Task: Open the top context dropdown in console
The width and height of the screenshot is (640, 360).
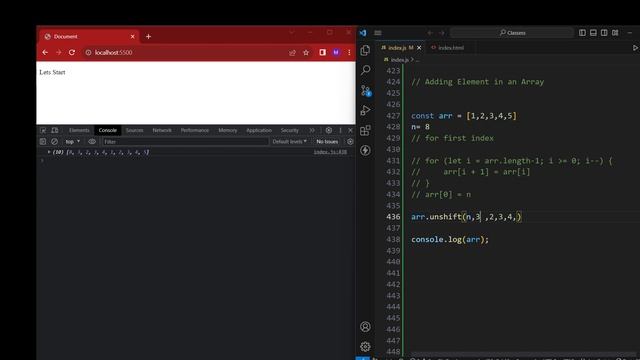Action: coord(73,142)
